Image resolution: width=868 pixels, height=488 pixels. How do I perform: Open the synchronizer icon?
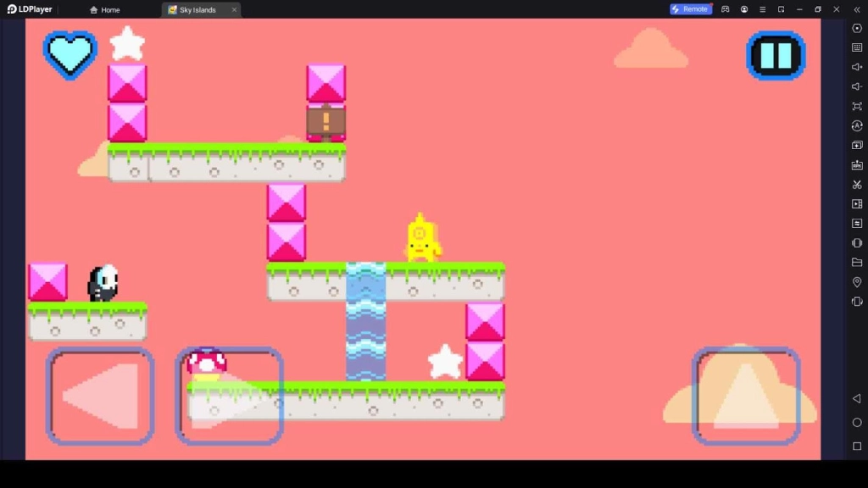point(857,223)
